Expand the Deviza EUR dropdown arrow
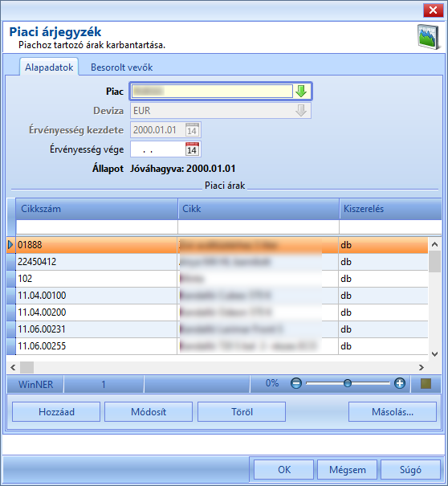This screenshot has height=486, width=448. [x=301, y=111]
